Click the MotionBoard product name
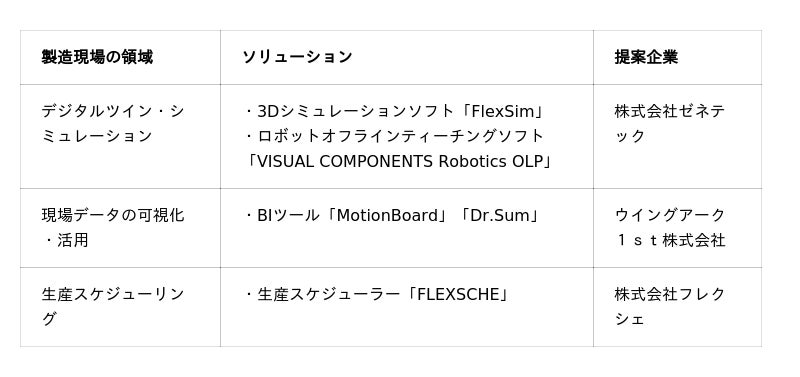 pyautogui.click(x=387, y=215)
